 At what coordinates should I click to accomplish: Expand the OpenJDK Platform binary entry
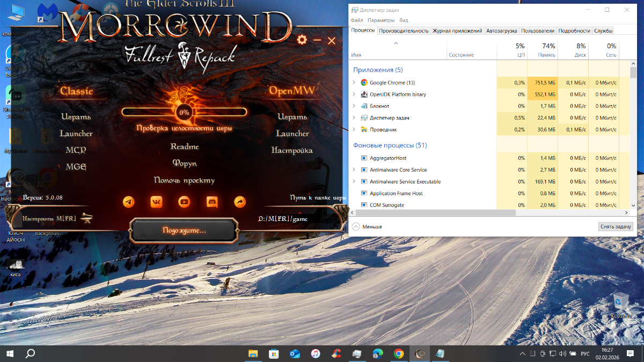click(354, 94)
